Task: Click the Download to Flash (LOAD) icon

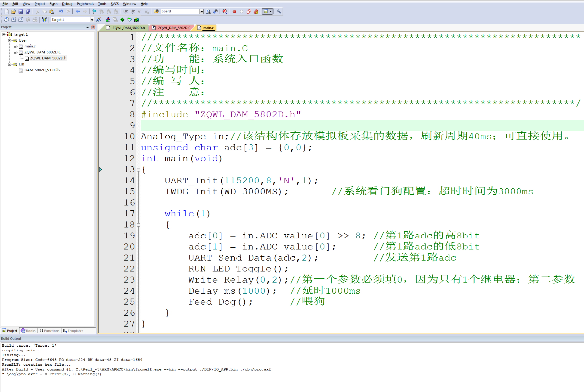Action: [x=44, y=19]
